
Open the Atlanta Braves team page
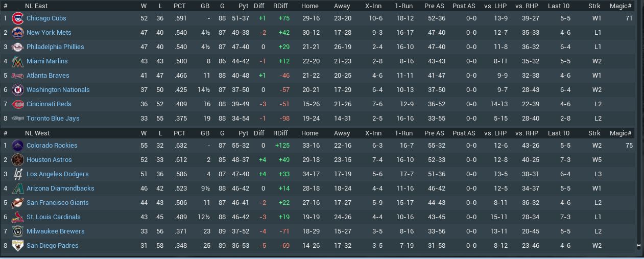47,76
